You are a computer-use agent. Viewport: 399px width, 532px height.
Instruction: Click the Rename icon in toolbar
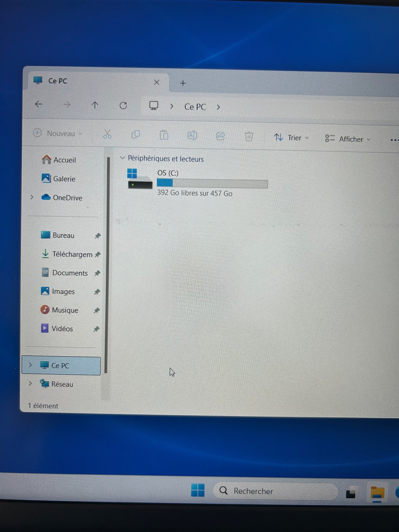tap(192, 135)
